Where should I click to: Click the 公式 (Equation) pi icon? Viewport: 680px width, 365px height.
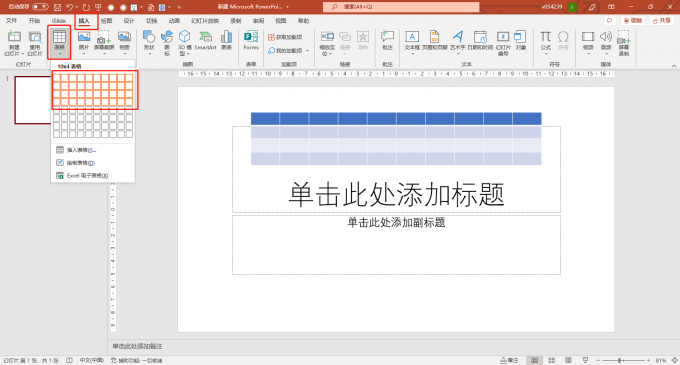[546, 37]
